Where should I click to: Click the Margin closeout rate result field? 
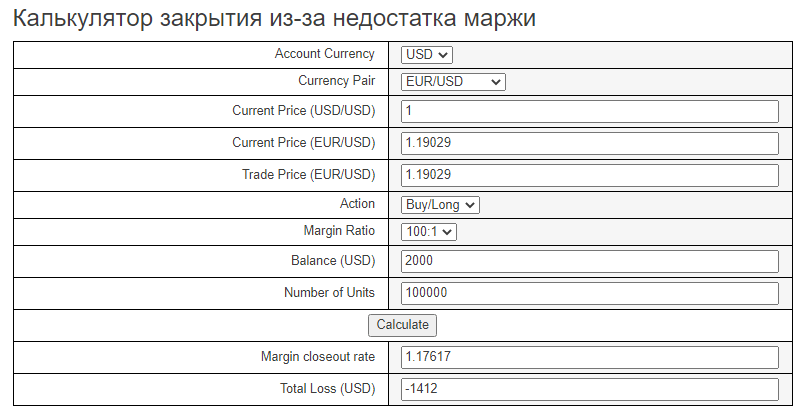(x=589, y=357)
